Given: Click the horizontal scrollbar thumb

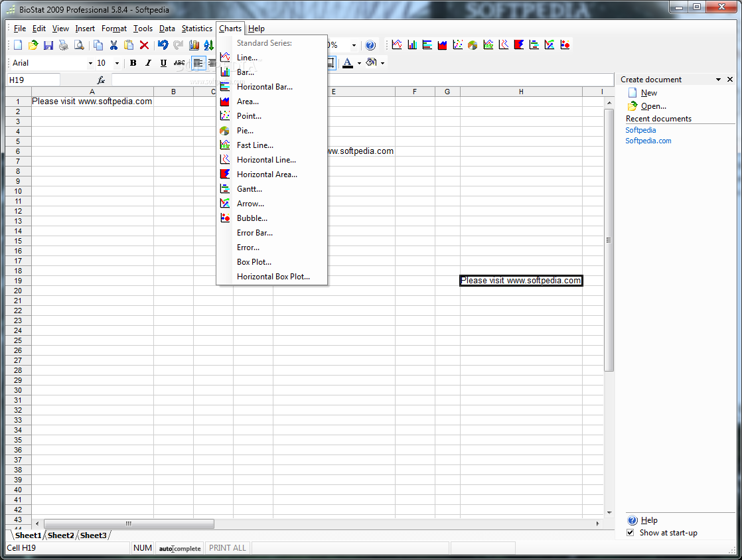Looking at the screenshot, I should click(x=129, y=524).
